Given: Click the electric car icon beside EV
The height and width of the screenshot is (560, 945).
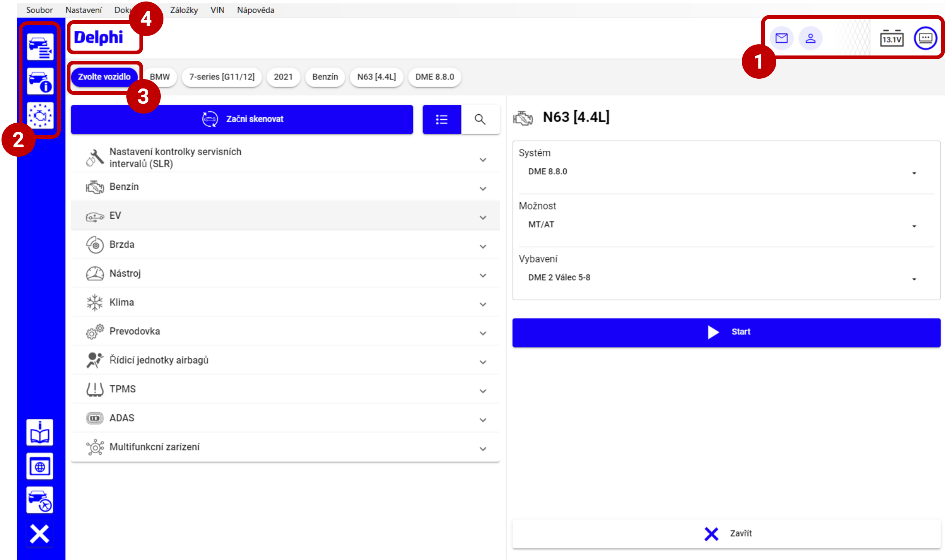Looking at the screenshot, I should pyautogui.click(x=94, y=216).
